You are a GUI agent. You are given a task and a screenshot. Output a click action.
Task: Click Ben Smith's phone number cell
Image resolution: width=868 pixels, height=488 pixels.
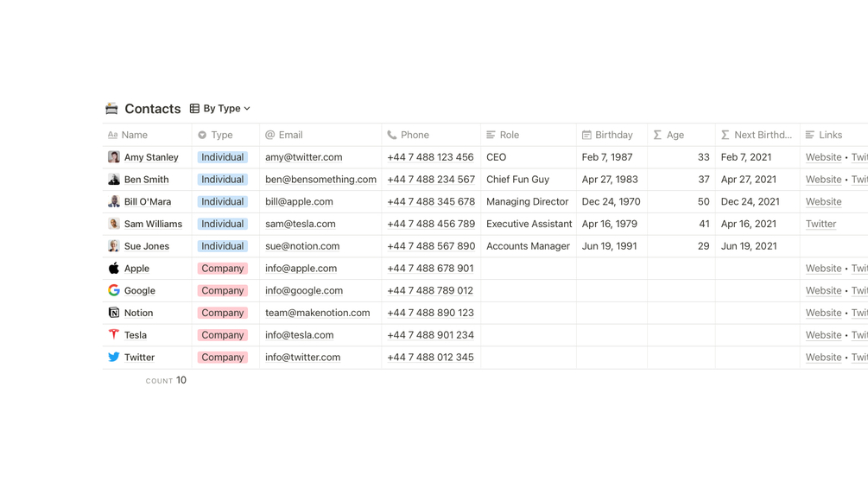click(x=431, y=180)
